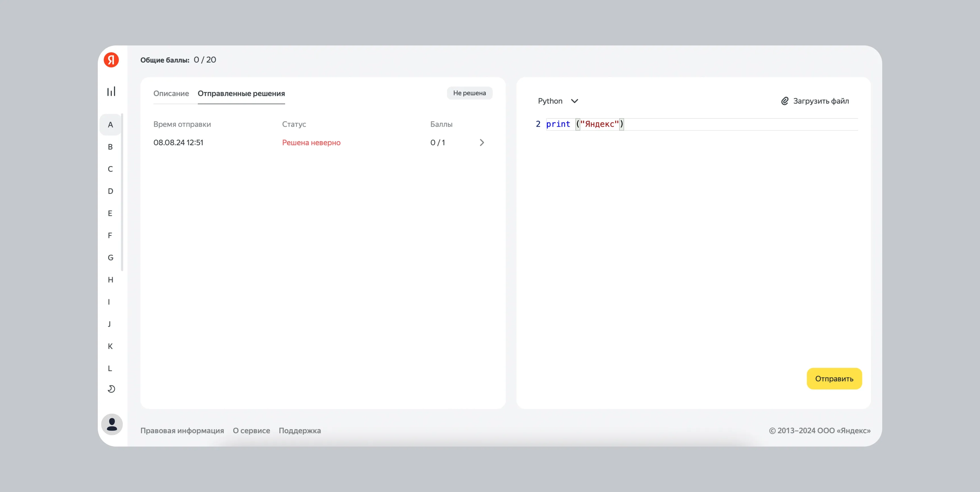Select problem K in sidebar
980x492 pixels.
click(110, 346)
